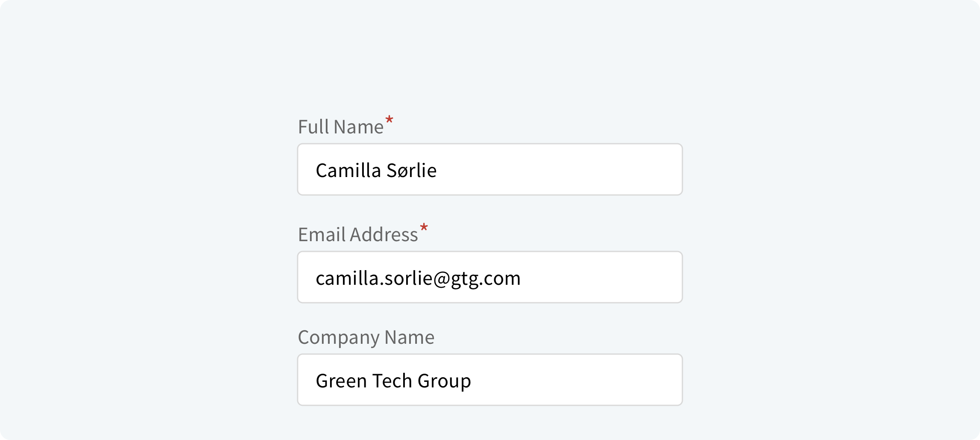Click the "@" symbol in the email
This screenshot has width=980, height=440.
(442, 278)
